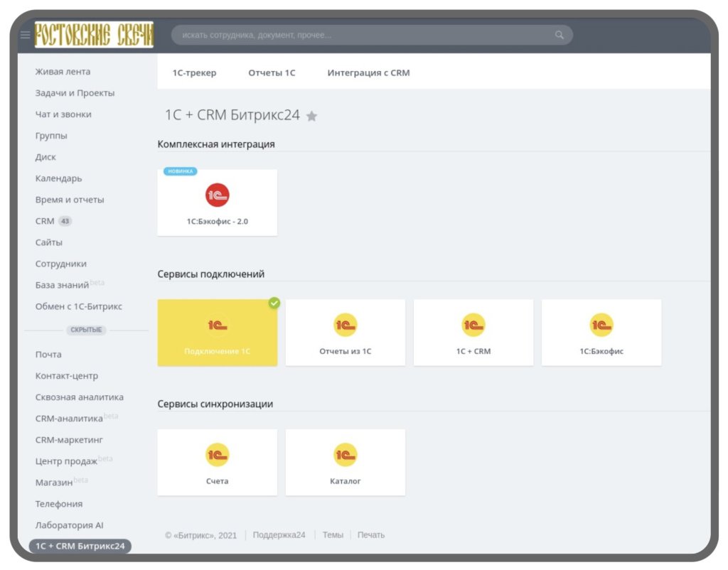Open Сайты section
728x570 pixels.
pos(49,242)
